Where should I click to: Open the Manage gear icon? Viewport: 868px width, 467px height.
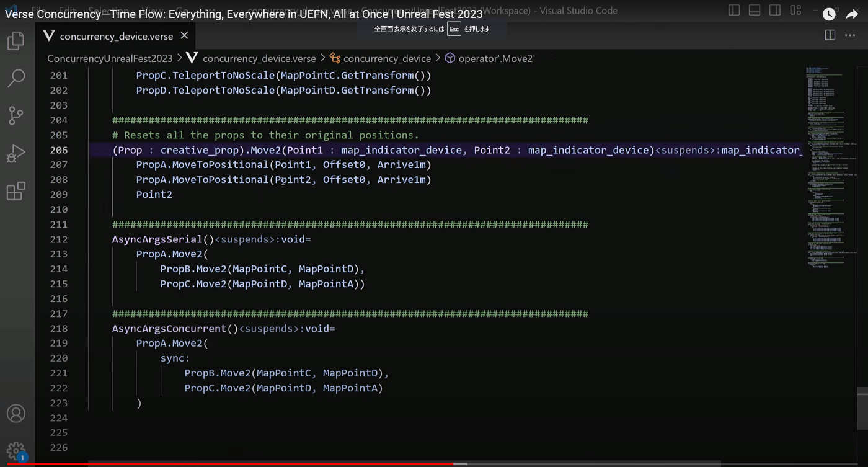[15, 451]
